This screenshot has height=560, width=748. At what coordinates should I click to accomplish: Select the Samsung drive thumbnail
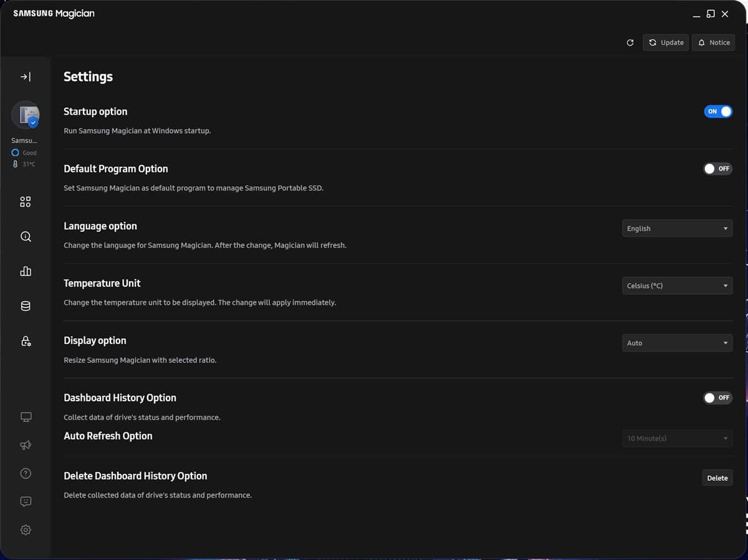[26, 115]
